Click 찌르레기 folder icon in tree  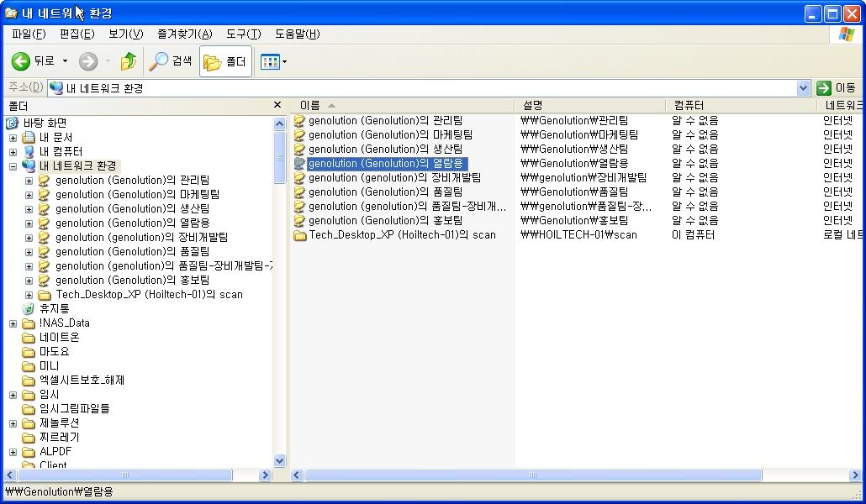coord(29,438)
